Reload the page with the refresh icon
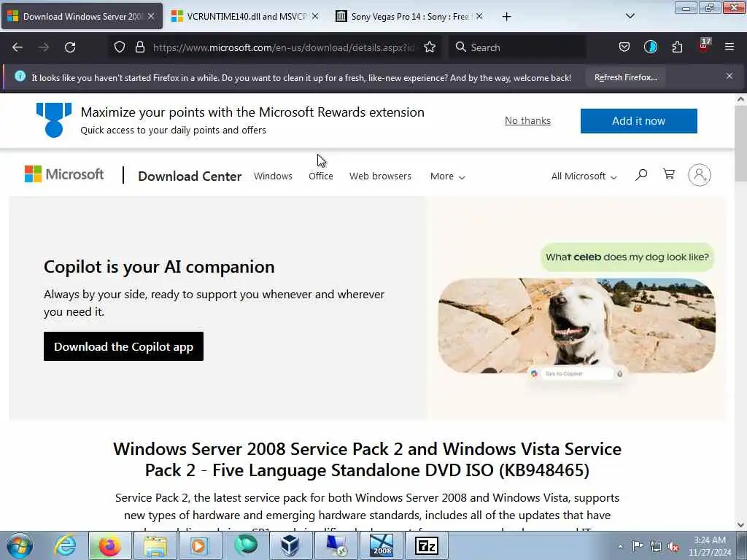This screenshot has width=747, height=560. (x=70, y=47)
